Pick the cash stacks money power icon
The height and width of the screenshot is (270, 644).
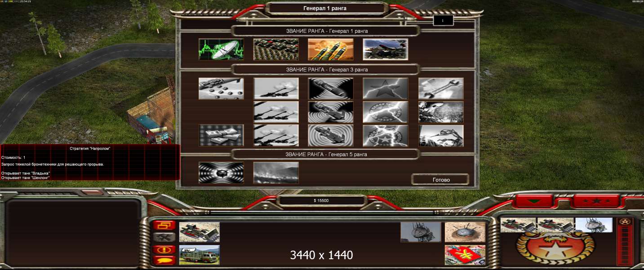pyautogui.click(x=221, y=135)
